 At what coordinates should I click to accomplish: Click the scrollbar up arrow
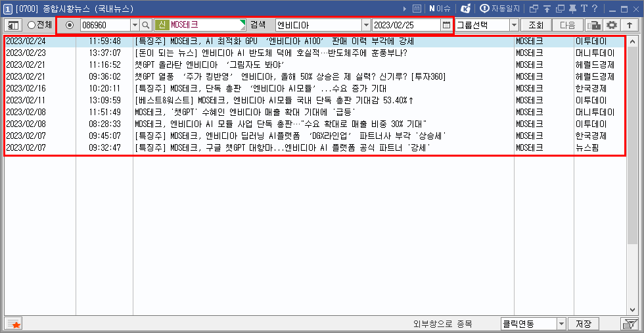click(x=632, y=41)
